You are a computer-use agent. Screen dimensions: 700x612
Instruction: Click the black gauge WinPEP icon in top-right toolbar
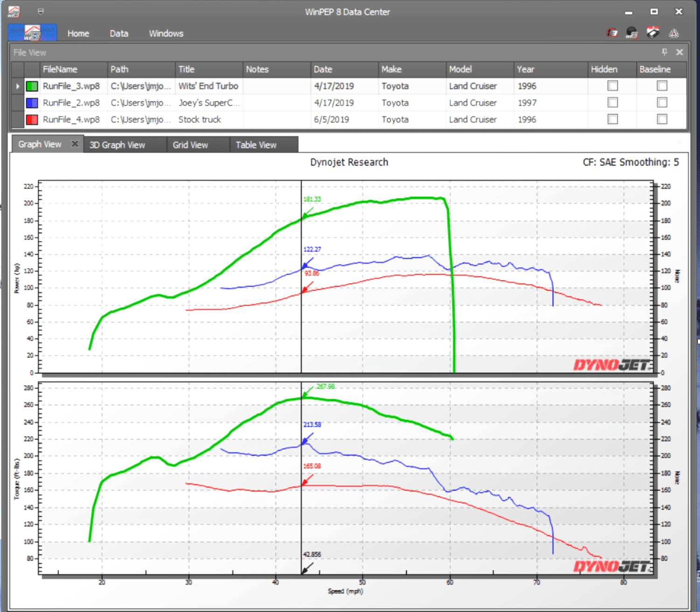[632, 33]
